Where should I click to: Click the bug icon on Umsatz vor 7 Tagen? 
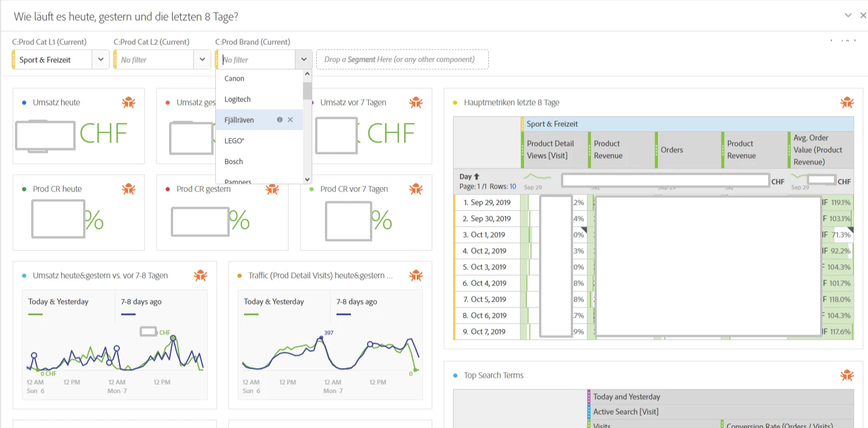pyautogui.click(x=416, y=103)
